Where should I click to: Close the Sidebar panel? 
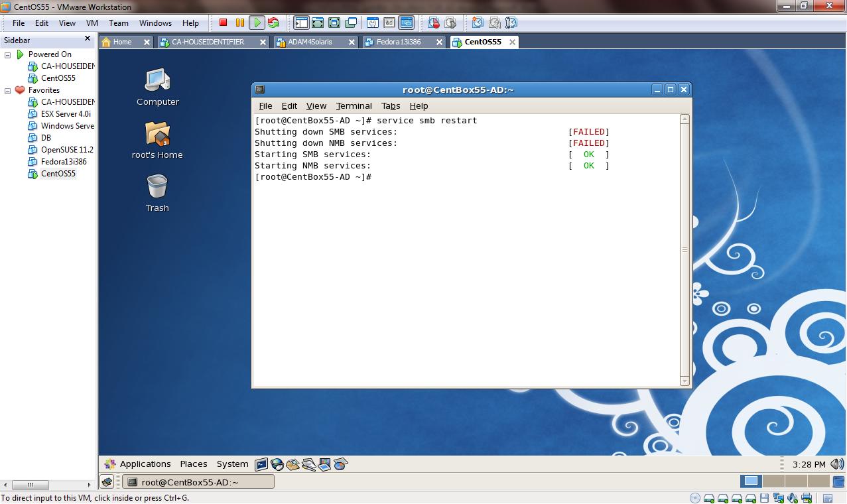tap(88, 39)
